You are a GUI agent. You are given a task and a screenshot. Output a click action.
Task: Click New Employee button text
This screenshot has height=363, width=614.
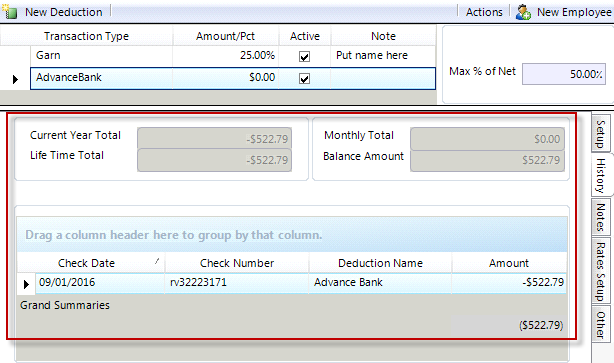tap(574, 12)
